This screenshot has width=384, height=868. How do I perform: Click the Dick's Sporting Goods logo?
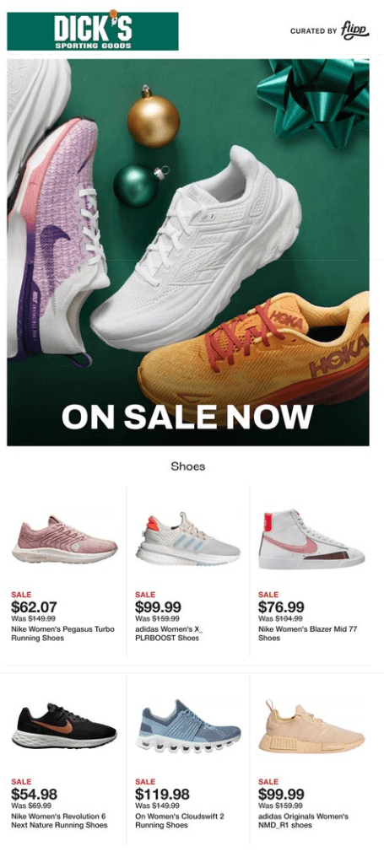tap(93, 31)
